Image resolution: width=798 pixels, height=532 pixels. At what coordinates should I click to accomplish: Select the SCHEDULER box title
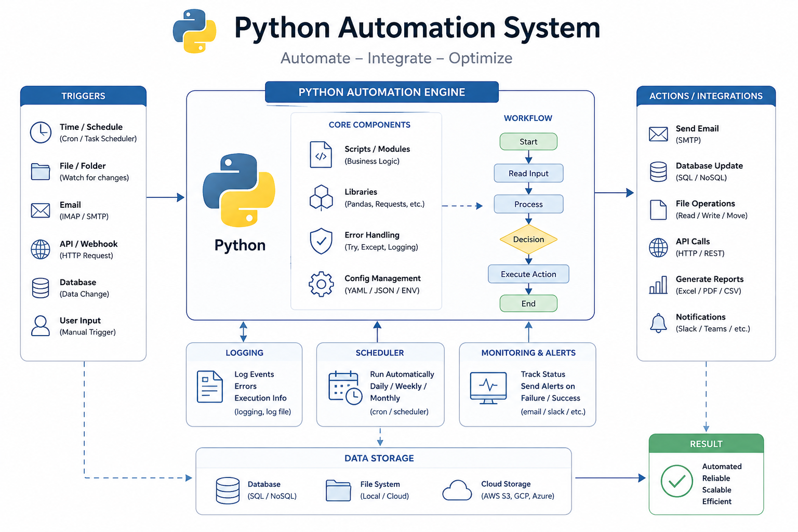380,353
